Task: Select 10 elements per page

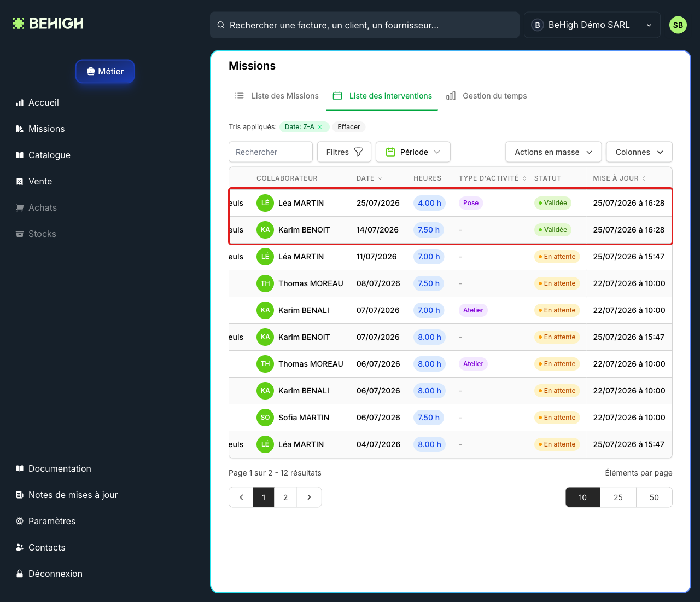Action: click(x=583, y=497)
